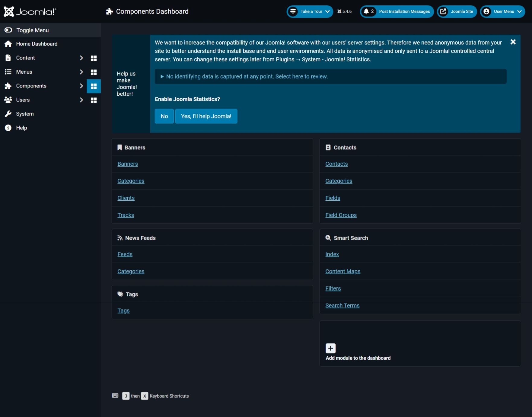This screenshot has width=532, height=417.
Task: Open the Content Maps link
Action: pyautogui.click(x=343, y=272)
